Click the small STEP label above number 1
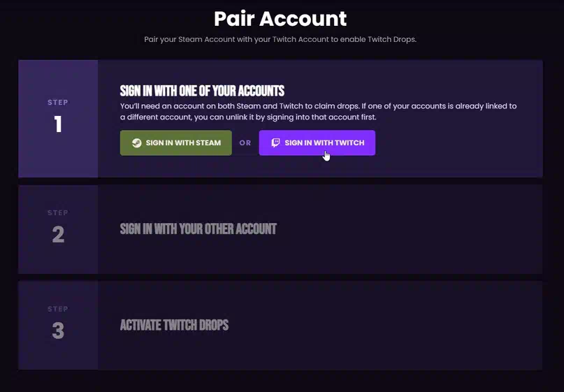This screenshot has height=392, width=564. click(58, 103)
